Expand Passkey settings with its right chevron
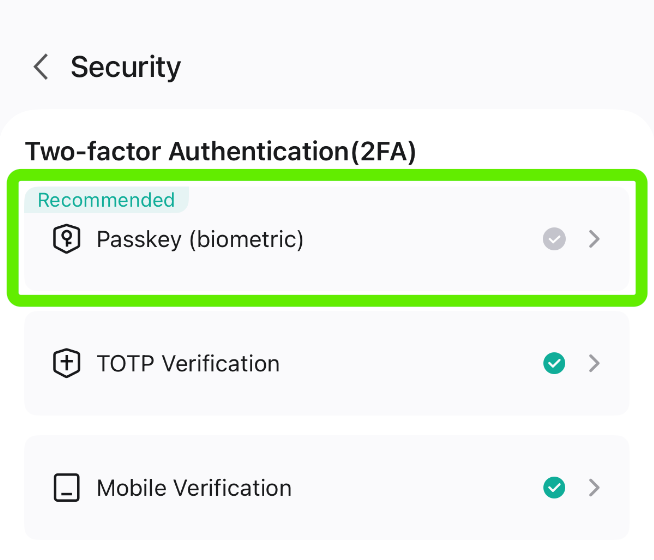 point(594,239)
